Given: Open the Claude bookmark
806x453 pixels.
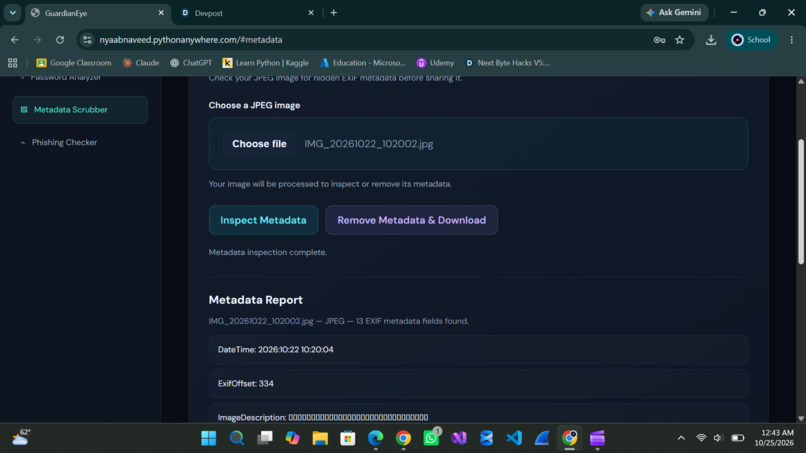Looking at the screenshot, I should [x=141, y=63].
